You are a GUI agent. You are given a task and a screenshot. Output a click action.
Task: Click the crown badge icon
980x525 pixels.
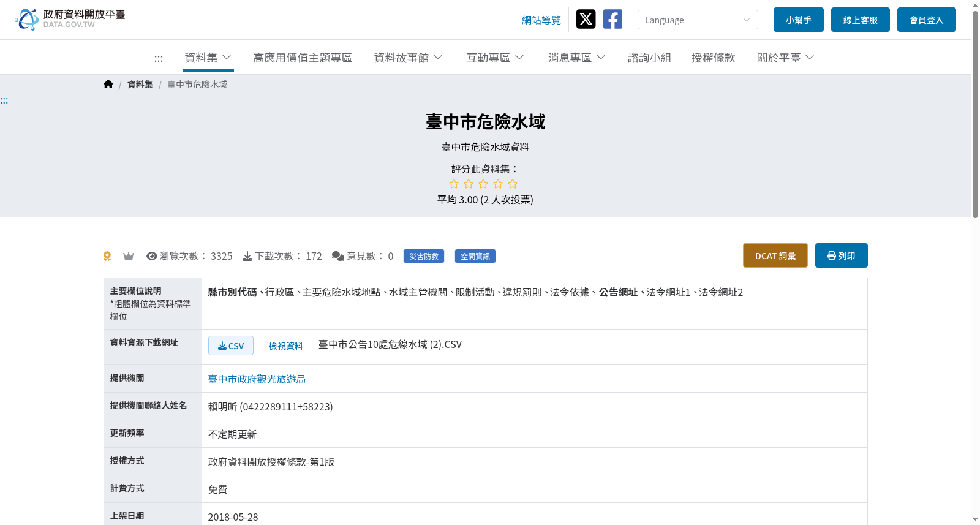(129, 256)
